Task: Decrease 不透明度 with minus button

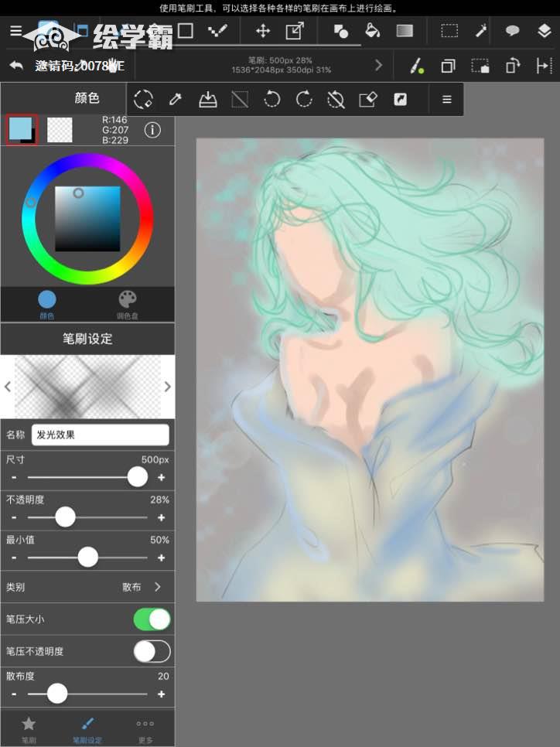Action: [14, 517]
